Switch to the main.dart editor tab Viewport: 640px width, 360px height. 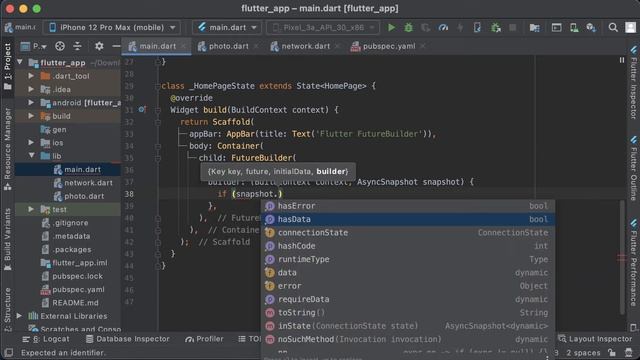point(157,46)
